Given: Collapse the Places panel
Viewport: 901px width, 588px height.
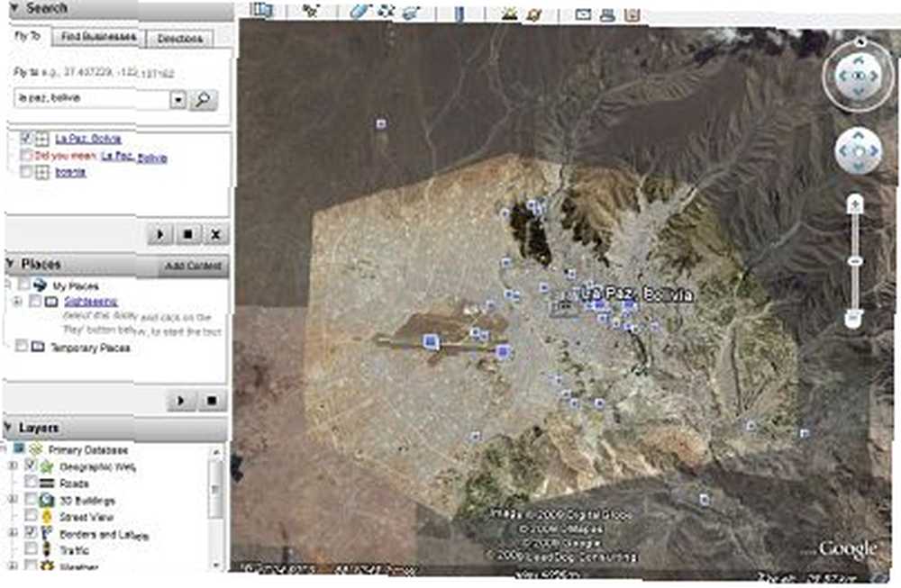Looking at the screenshot, I should 10,264.
